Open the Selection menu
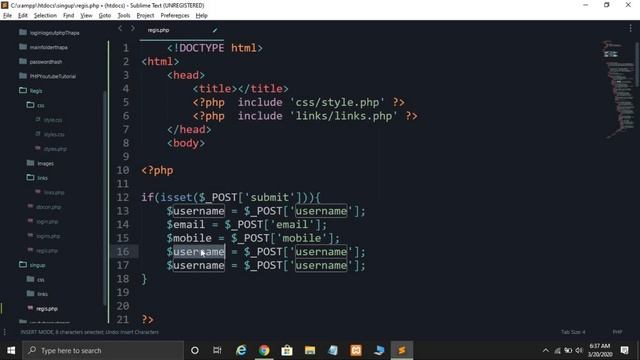Screen dimensions: 640x360 (45, 16)
